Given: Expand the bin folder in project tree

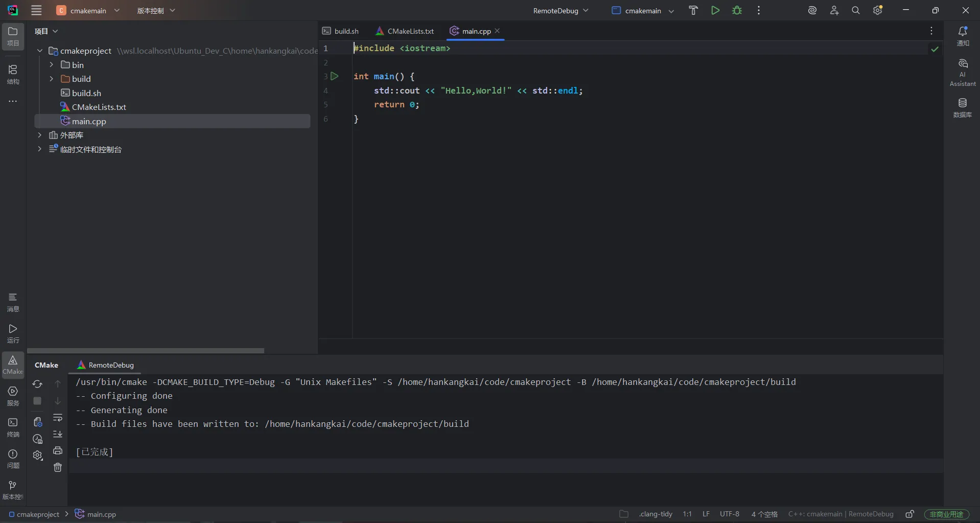Looking at the screenshot, I should (x=52, y=65).
